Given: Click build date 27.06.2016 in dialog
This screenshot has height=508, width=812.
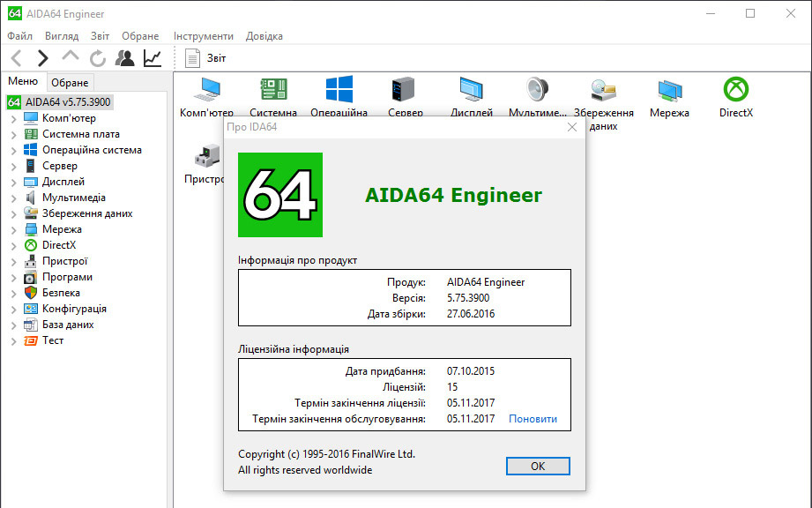Looking at the screenshot, I should (471, 314).
